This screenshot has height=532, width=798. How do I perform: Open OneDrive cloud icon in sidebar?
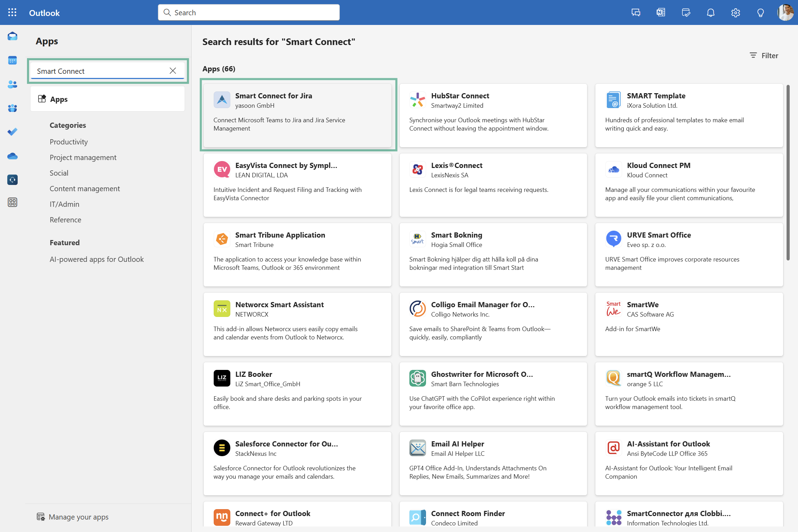[12, 156]
